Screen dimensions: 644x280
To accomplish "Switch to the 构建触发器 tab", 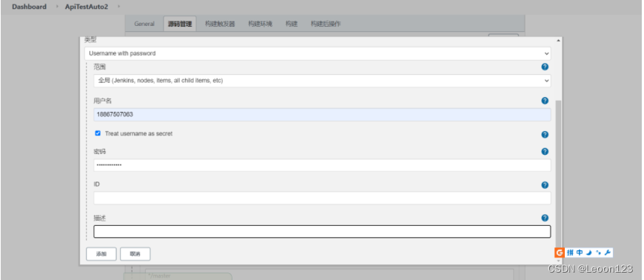I will coord(220,24).
